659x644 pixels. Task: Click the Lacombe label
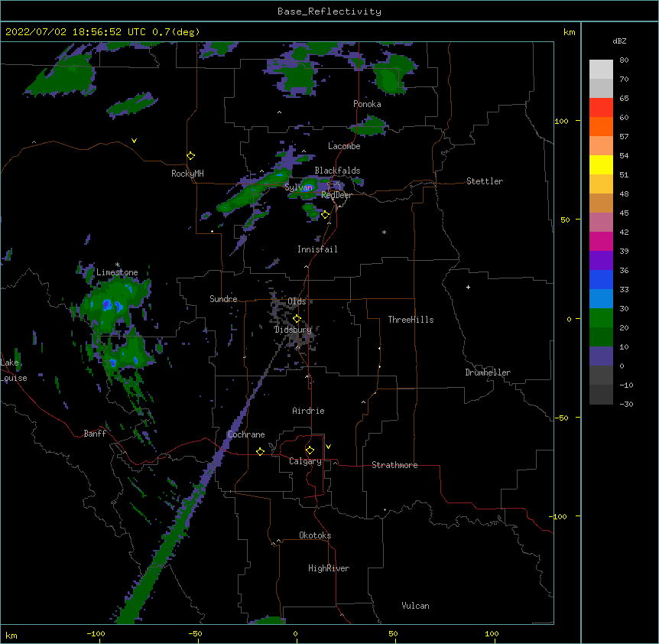[x=344, y=146]
